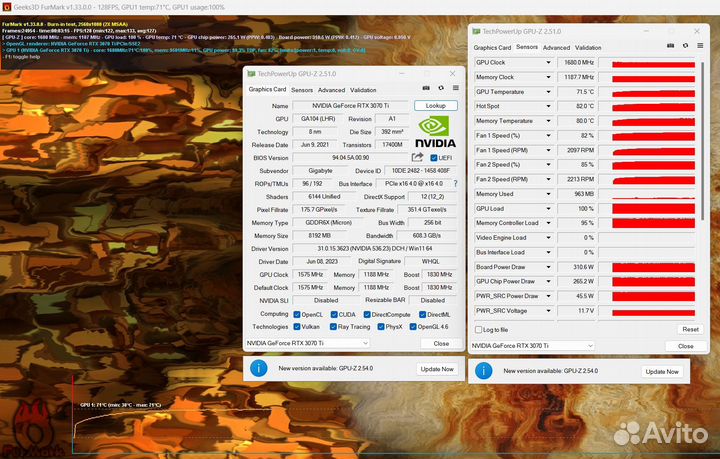Click the refresh icon in Sensors window

click(x=685, y=45)
